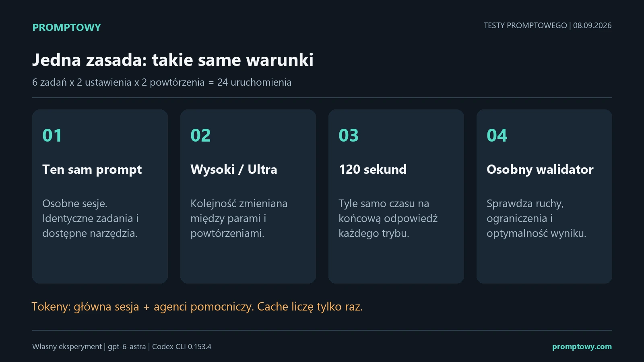Select the Osobny walidator heading
Image resolution: width=644 pixels, height=362 pixels.
pos(540,170)
